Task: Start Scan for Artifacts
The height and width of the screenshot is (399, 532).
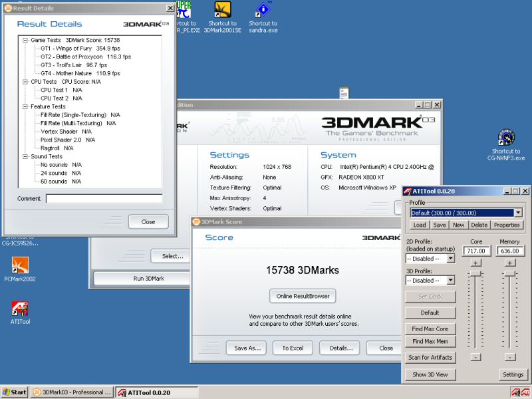Action: tap(430, 358)
